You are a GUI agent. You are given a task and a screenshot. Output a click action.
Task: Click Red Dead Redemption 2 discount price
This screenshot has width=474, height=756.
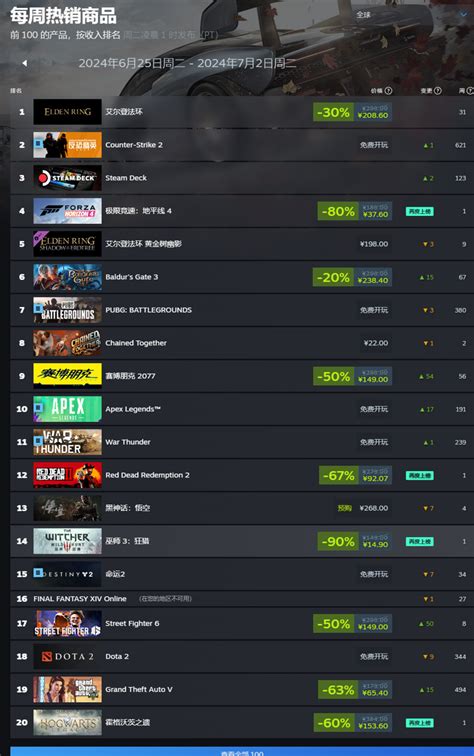pos(355,475)
